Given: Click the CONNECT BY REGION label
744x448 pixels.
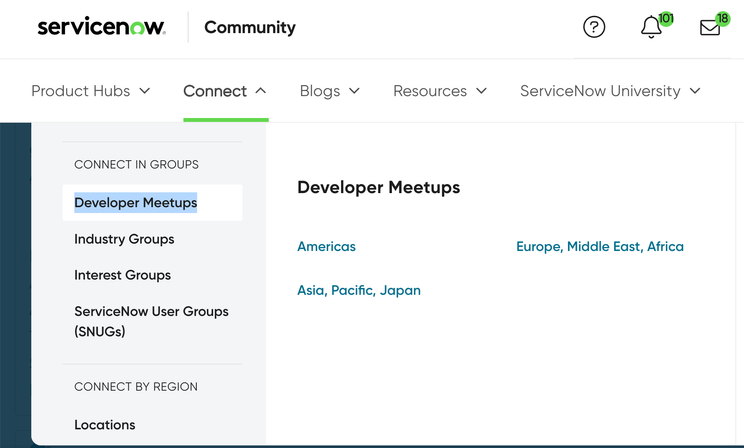Looking at the screenshot, I should point(136,386).
